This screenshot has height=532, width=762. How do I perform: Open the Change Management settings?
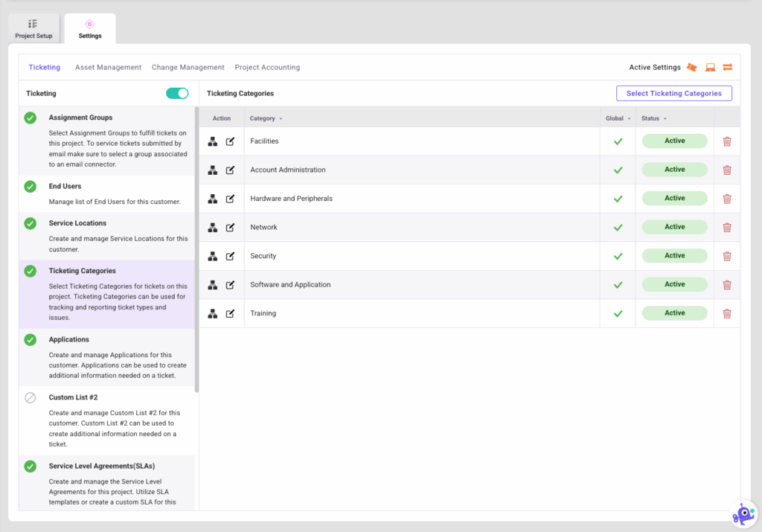(x=188, y=67)
